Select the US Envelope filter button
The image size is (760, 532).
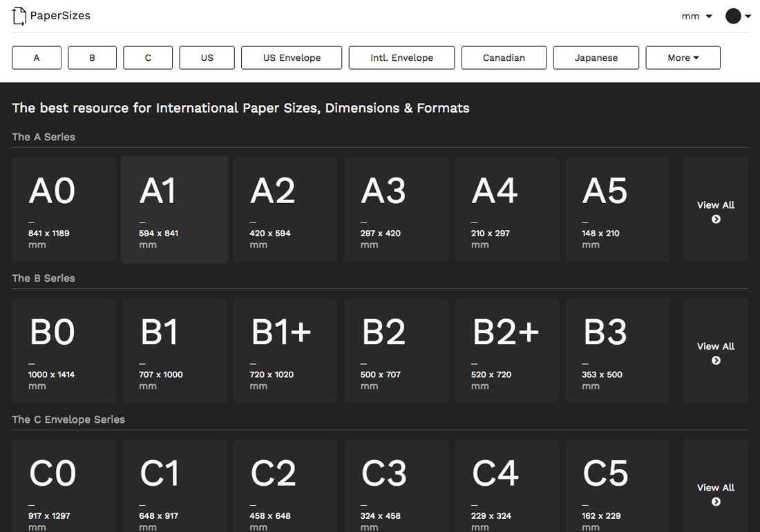coord(291,57)
